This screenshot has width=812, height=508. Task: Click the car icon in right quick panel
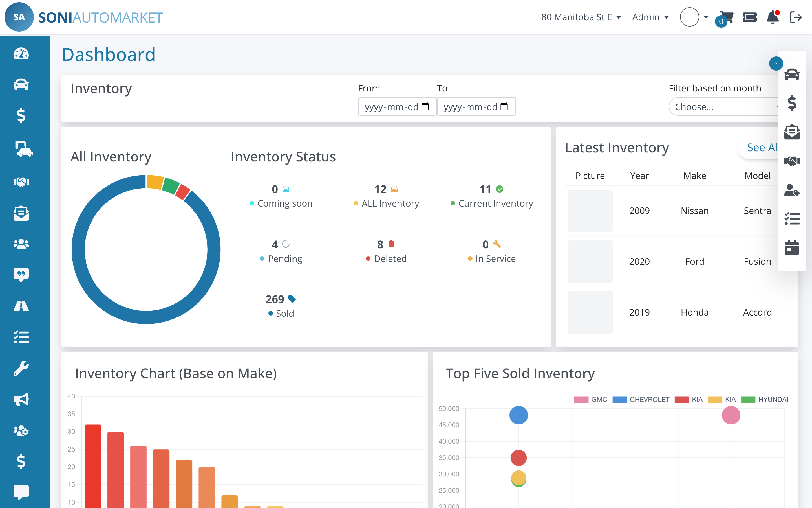(792, 74)
